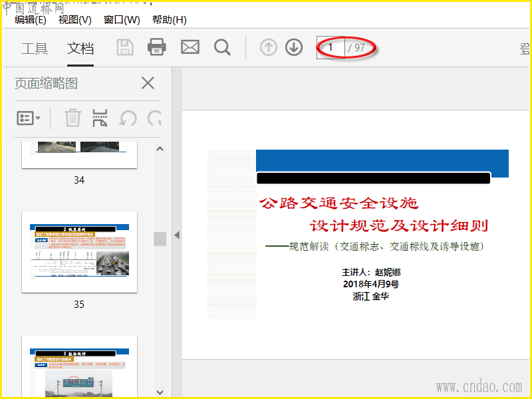The height and width of the screenshot is (399, 532).
Task: Click the 主讲人：赵妮娜 text
Action: 371,272
